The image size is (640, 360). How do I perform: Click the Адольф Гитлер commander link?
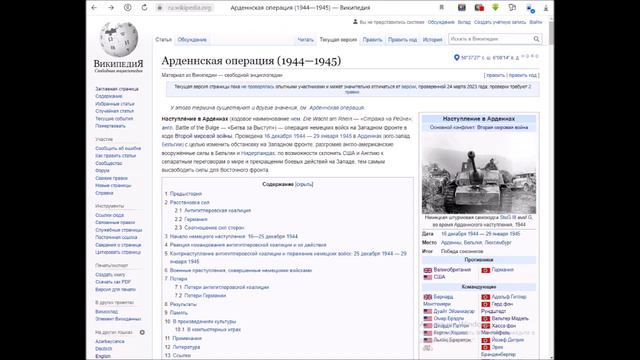[x=509, y=297]
